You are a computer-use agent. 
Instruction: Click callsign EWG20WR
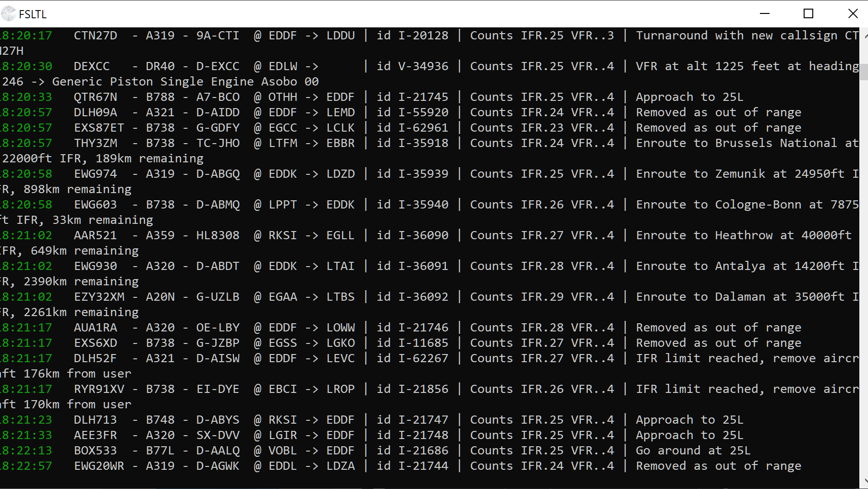(x=99, y=466)
